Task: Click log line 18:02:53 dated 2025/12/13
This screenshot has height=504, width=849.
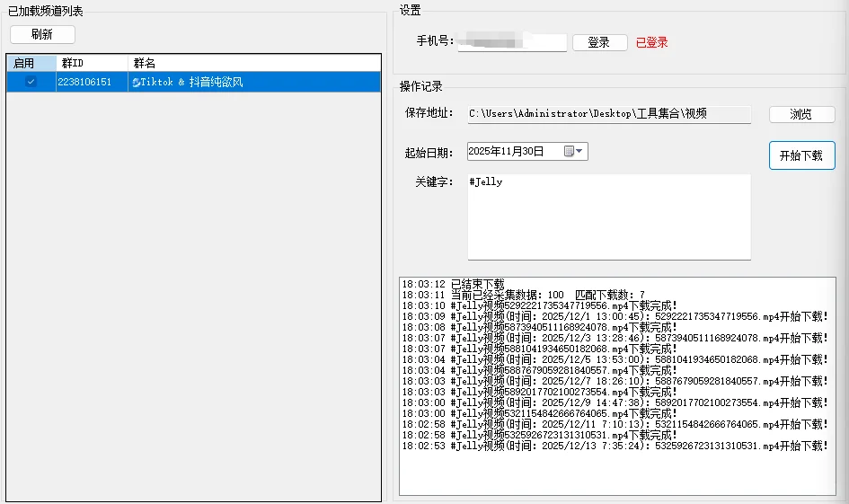Action: (615, 447)
